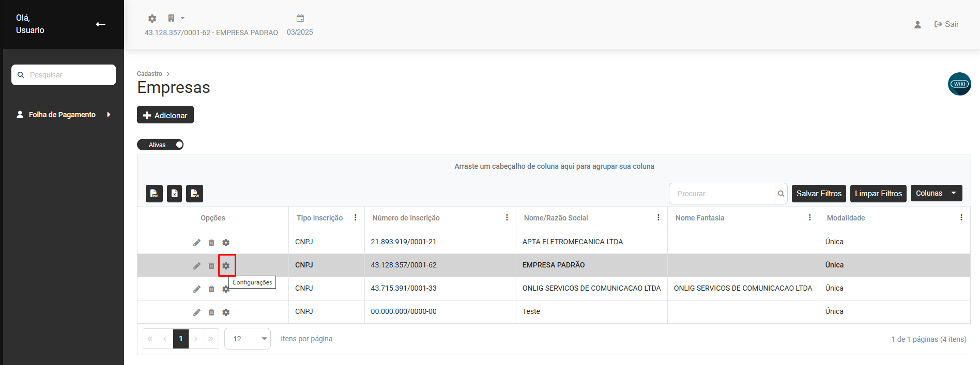This screenshot has width=980, height=365.
Task: Click the calendar period icon
Action: click(x=300, y=19)
